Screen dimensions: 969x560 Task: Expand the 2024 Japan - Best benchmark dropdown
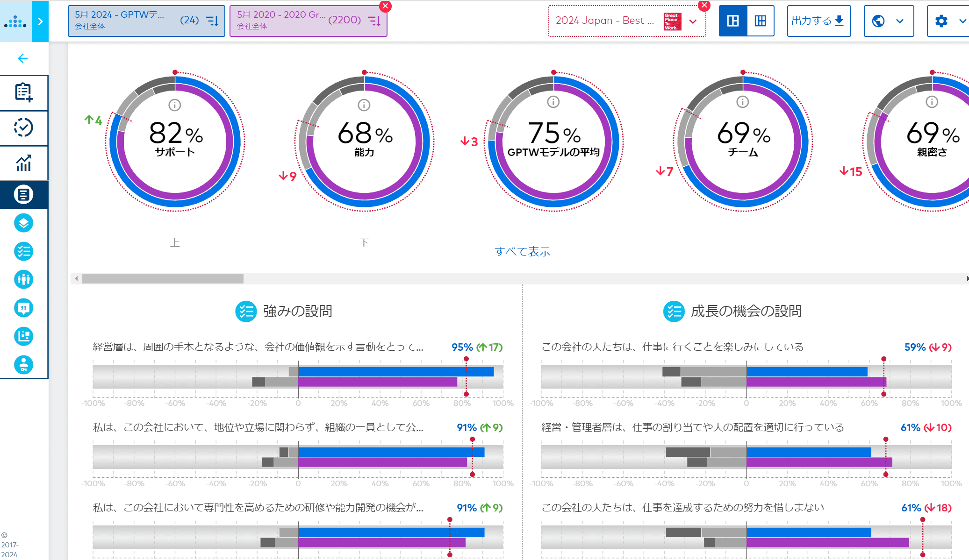(693, 21)
